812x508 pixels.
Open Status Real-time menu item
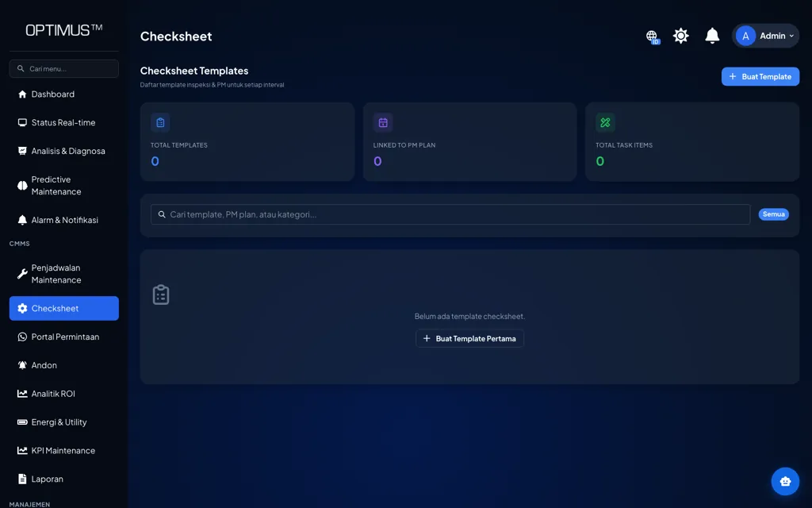[63, 123]
